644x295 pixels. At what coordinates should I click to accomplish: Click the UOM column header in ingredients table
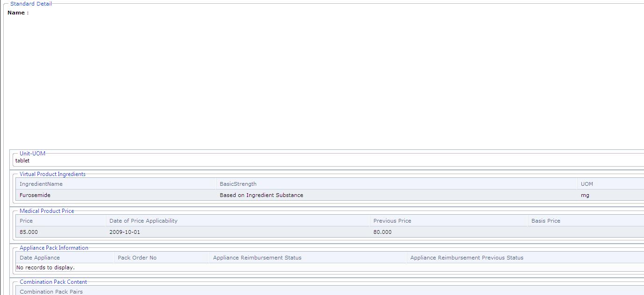pos(587,184)
